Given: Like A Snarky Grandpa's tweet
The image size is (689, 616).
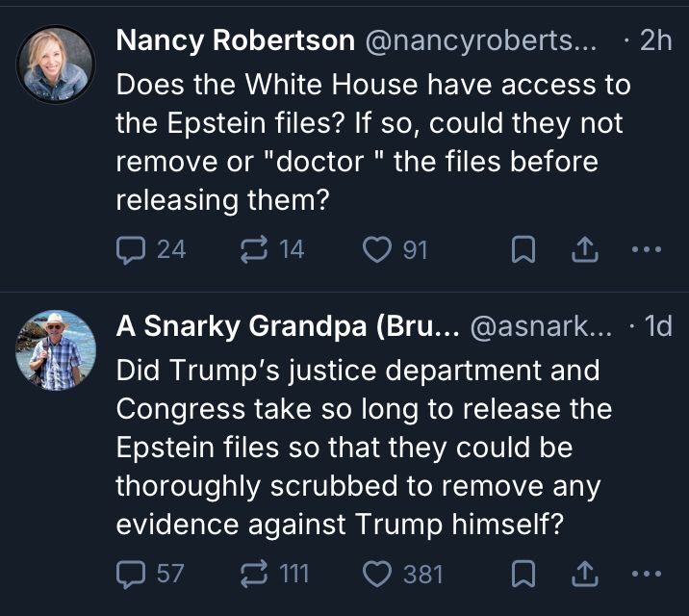Looking at the screenshot, I should point(377,575).
